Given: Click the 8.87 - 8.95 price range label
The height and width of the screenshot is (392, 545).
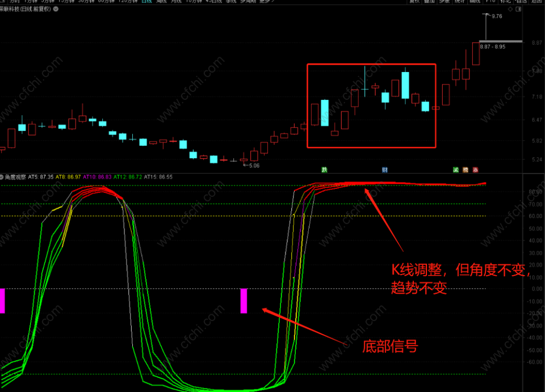Looking at the screenshot, I should click(493, 47).
